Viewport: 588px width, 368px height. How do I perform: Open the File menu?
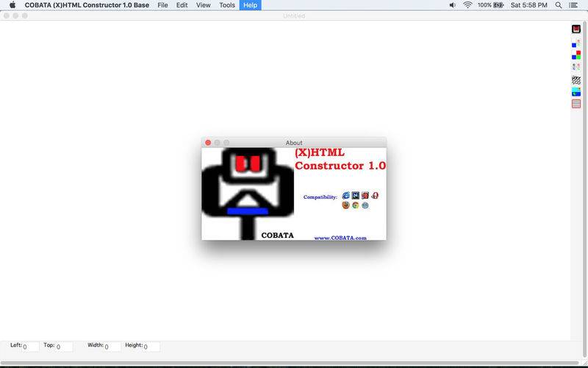(x=162, y=5)
